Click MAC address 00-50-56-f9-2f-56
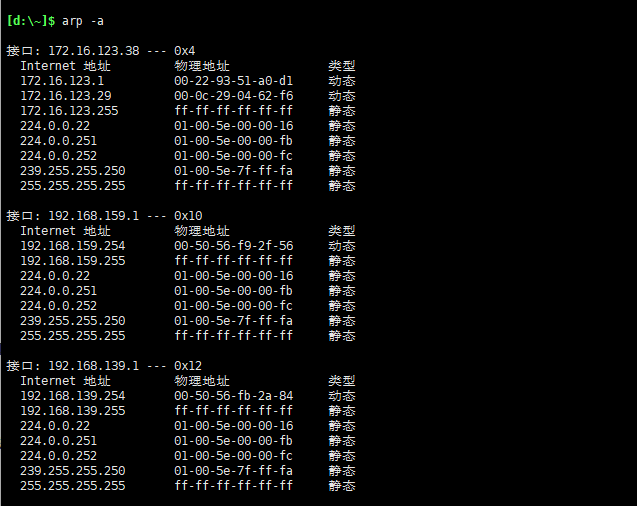Viewport: 637px width, 506px height. (x=233, y=245)
